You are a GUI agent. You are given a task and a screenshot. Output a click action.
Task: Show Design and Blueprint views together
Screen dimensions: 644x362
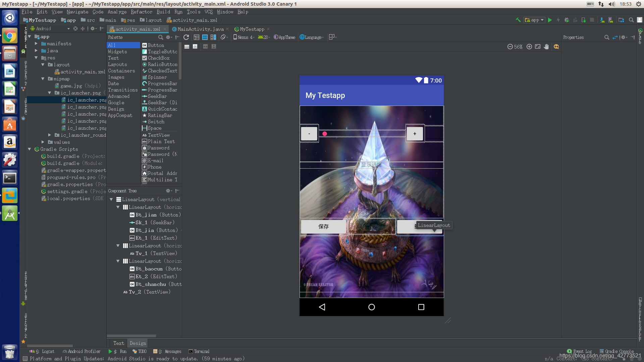213,37
